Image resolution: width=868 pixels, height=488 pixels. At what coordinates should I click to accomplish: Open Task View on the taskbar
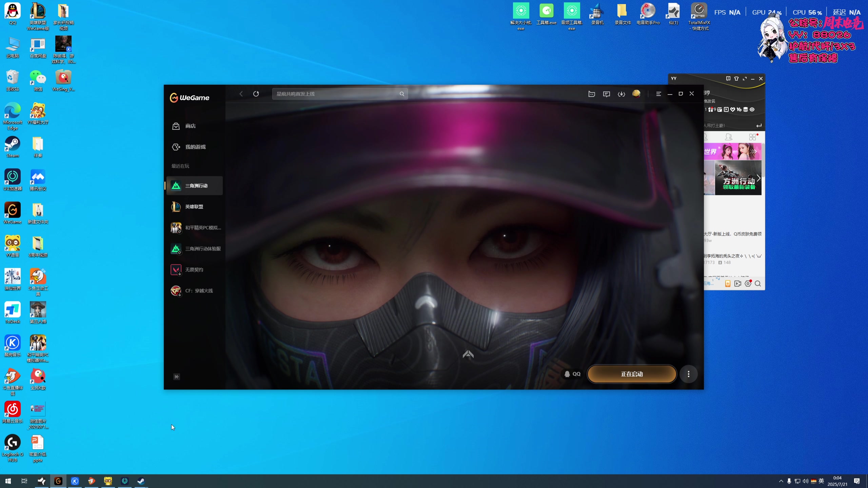(24, 481)
